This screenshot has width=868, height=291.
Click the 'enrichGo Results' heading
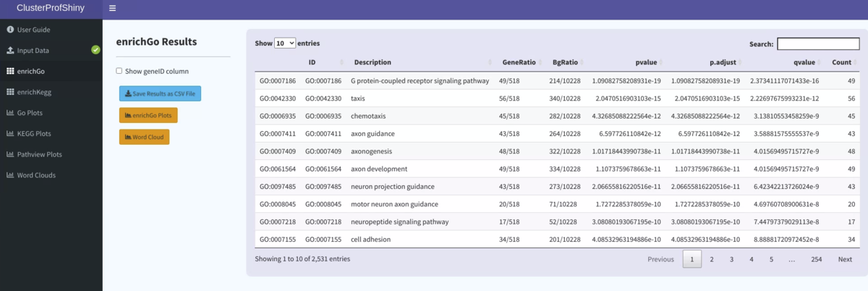156,42
